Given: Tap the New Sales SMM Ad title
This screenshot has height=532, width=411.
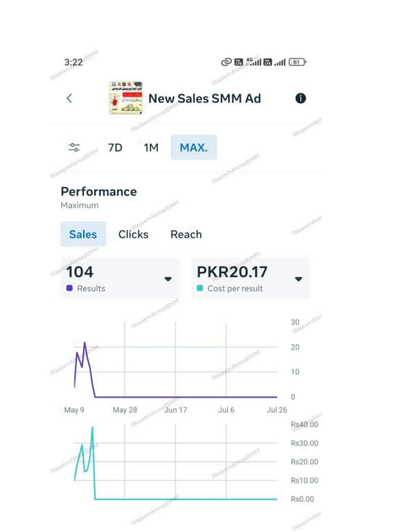Looking at the screenshot, I should click(x=204, y=99).
